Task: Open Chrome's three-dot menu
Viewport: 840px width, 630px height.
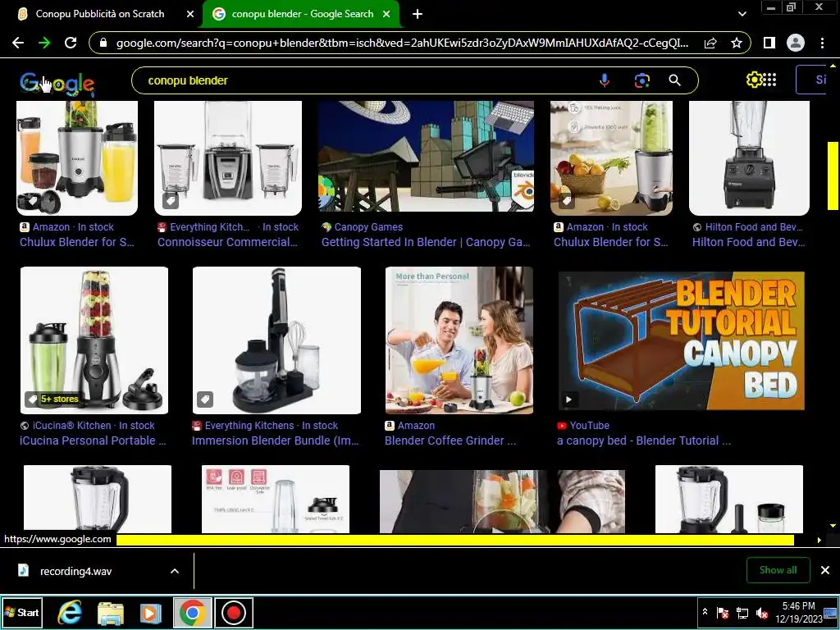Action: [822, 43]
